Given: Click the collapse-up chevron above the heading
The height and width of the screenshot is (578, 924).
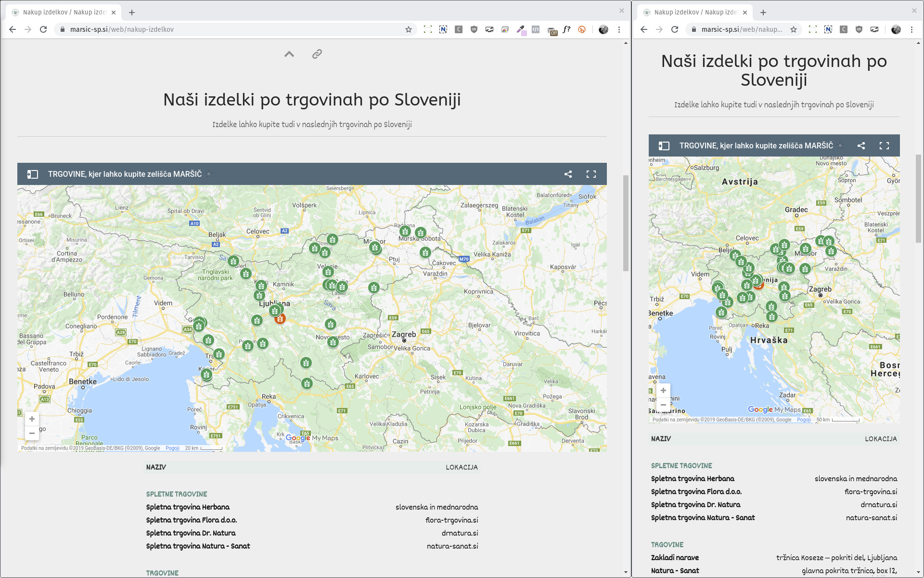Looking at the screenshot, I should pos(289,54).
